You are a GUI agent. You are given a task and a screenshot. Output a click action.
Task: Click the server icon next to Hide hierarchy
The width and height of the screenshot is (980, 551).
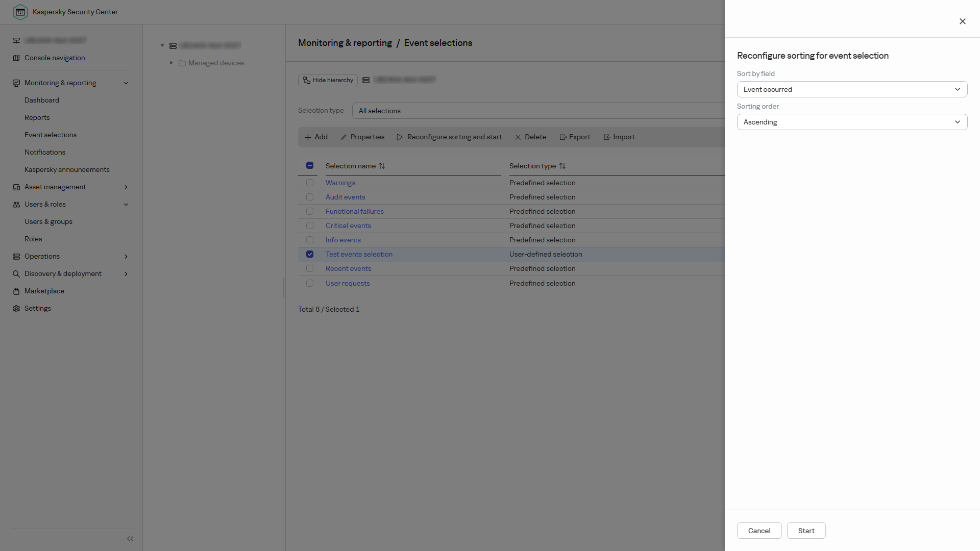366,80
